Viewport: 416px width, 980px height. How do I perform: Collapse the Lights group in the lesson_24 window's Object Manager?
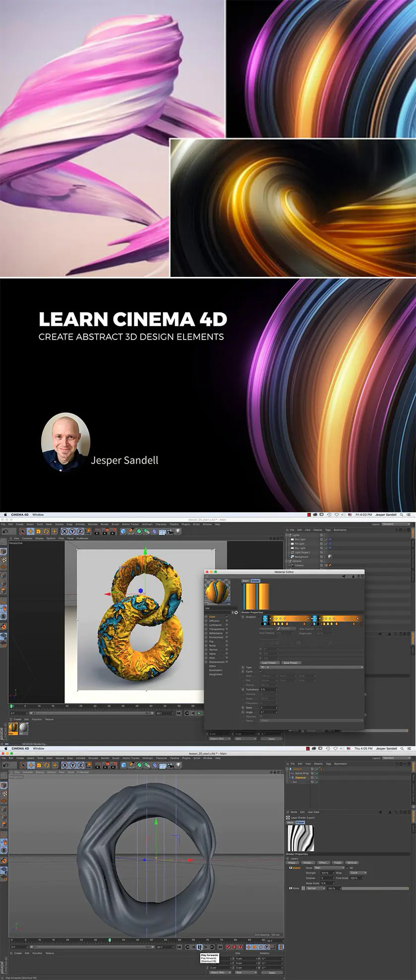tap(286, 535)
